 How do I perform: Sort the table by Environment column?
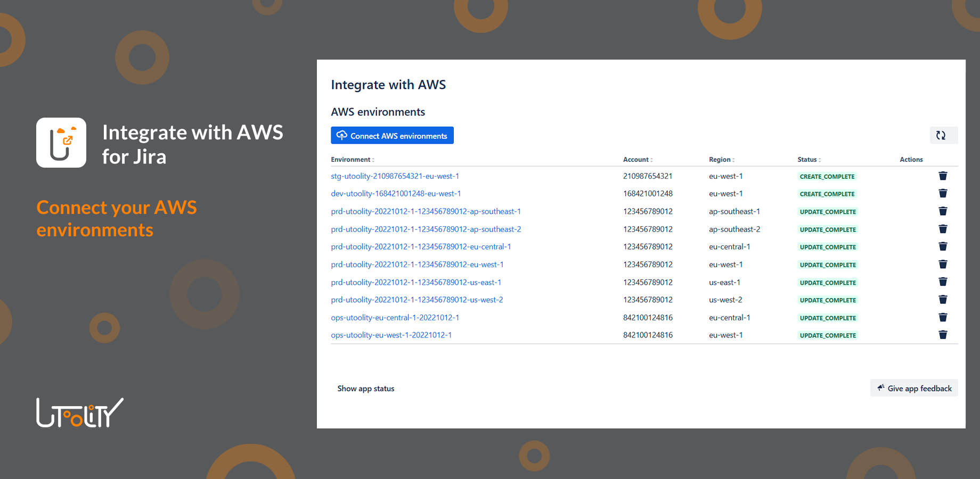(374, 159)
